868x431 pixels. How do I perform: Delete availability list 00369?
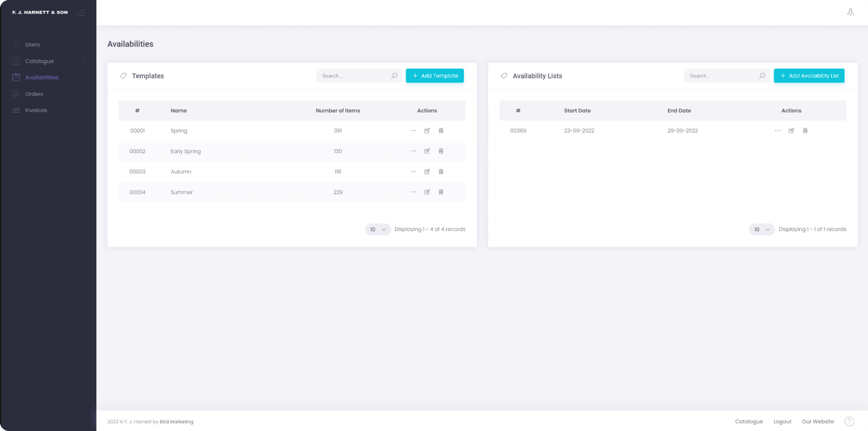pyautogui.click(x=805, y=131)
